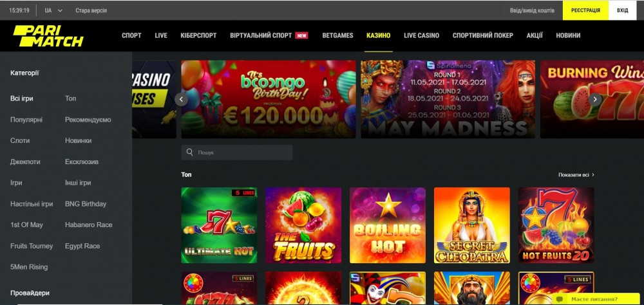Click the Вхід login button
Viewport: 644px width, 305px height.
[x=623, y=10]
